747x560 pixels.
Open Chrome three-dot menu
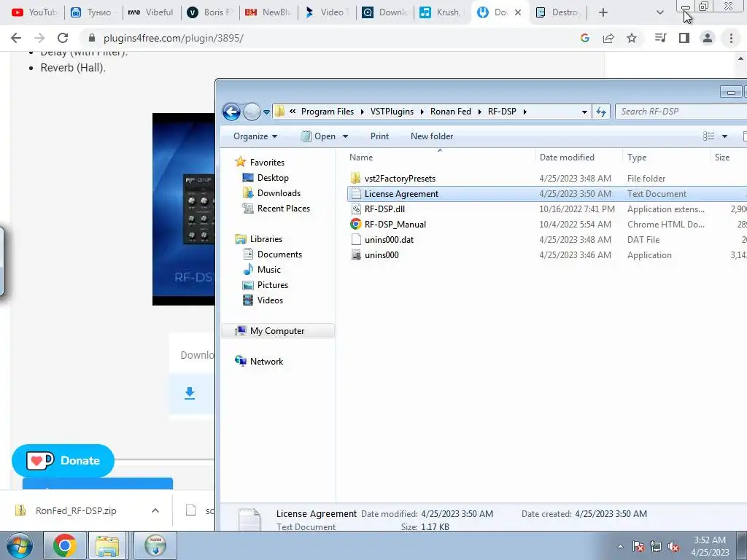(731, 38)
